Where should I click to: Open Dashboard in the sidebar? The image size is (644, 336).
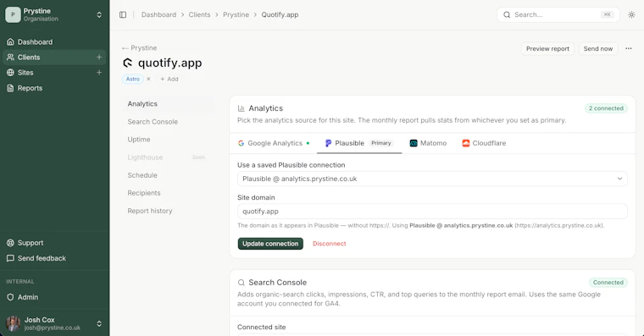click(54, 41)
